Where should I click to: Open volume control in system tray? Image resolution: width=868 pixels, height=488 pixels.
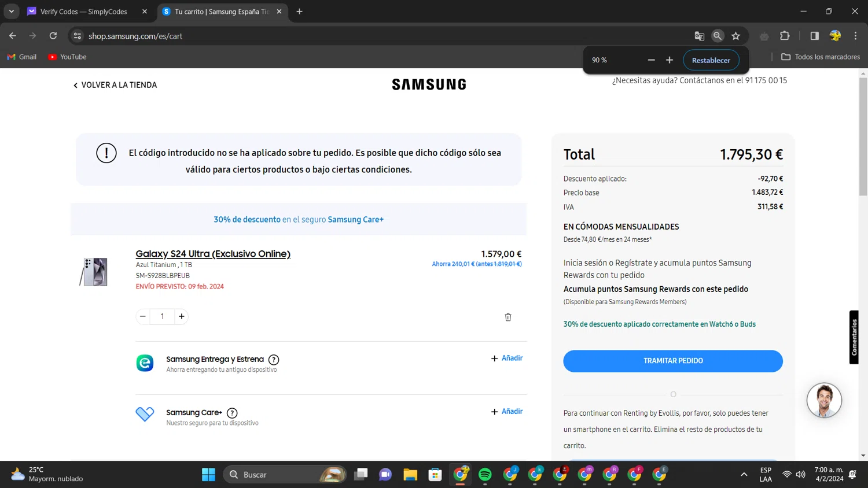800,475
